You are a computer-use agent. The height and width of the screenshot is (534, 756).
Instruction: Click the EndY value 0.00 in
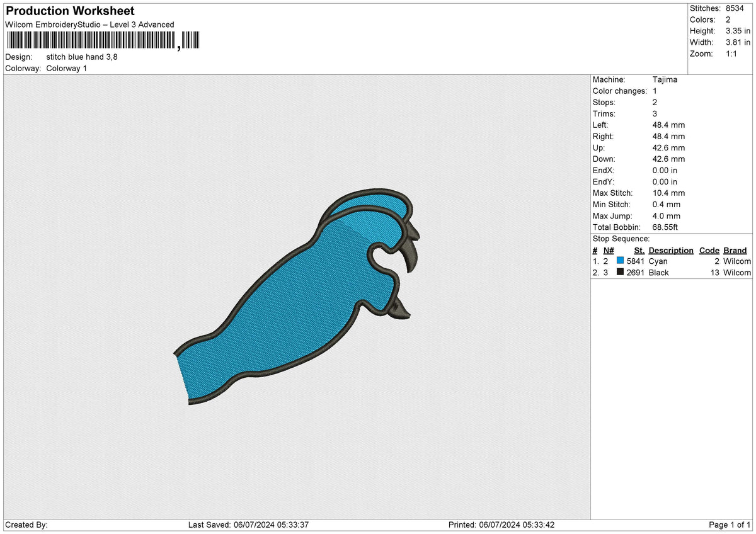[x=665, y=181]
